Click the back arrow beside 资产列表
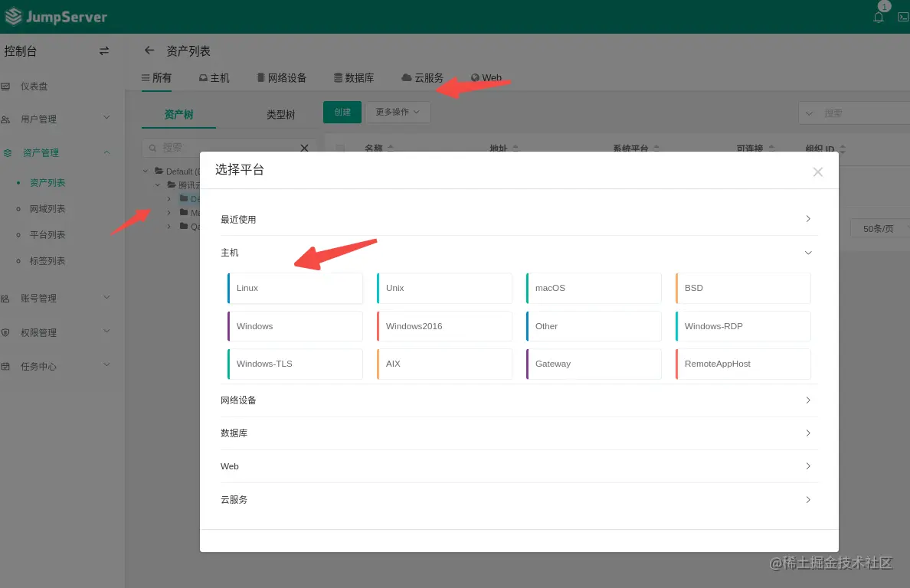Viewport: 910px width, 588px height. [x=149, y=51]
